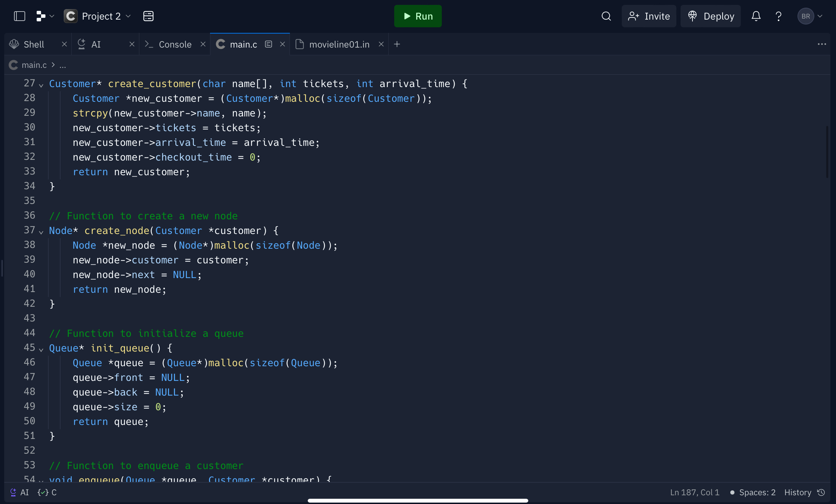Screen dimensions: 836x504
Task: Switch to the Console tab
Action: click(175, 44)
